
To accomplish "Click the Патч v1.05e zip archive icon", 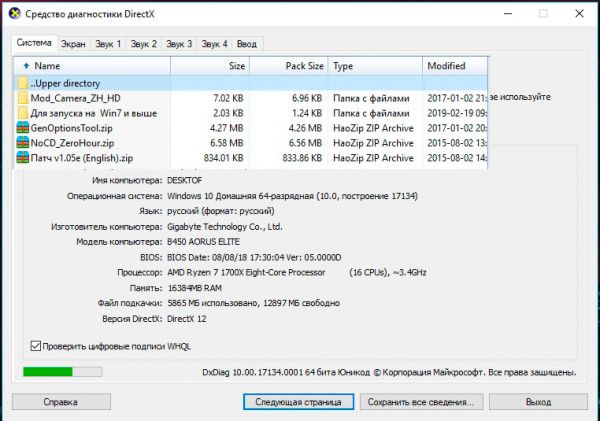I will tap(23, 158).
